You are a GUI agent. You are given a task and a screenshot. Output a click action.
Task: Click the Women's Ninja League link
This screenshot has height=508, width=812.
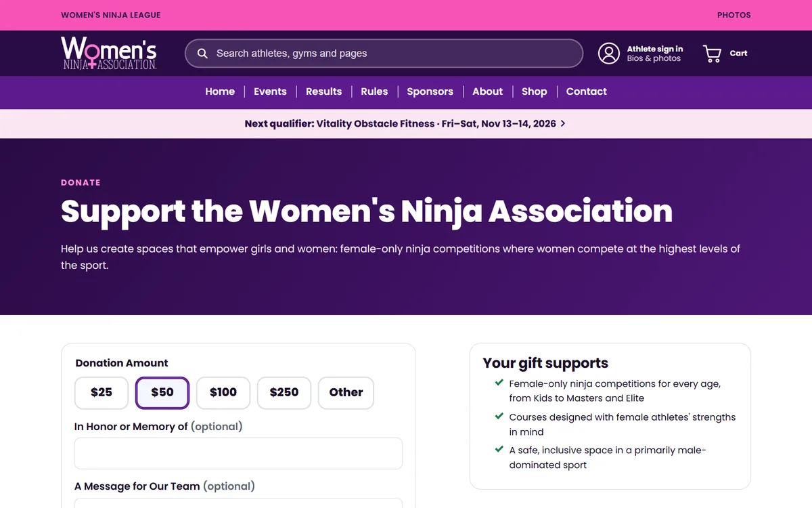[111, 15]
